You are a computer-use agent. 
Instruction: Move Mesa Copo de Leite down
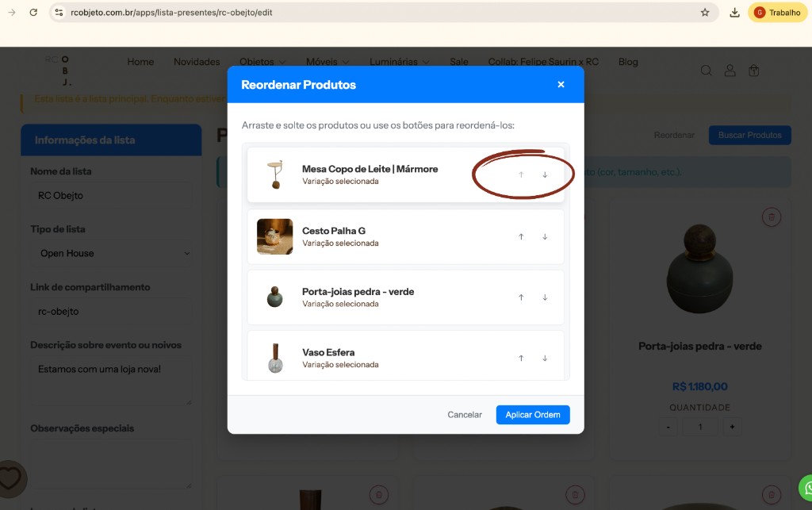point(545,175)
